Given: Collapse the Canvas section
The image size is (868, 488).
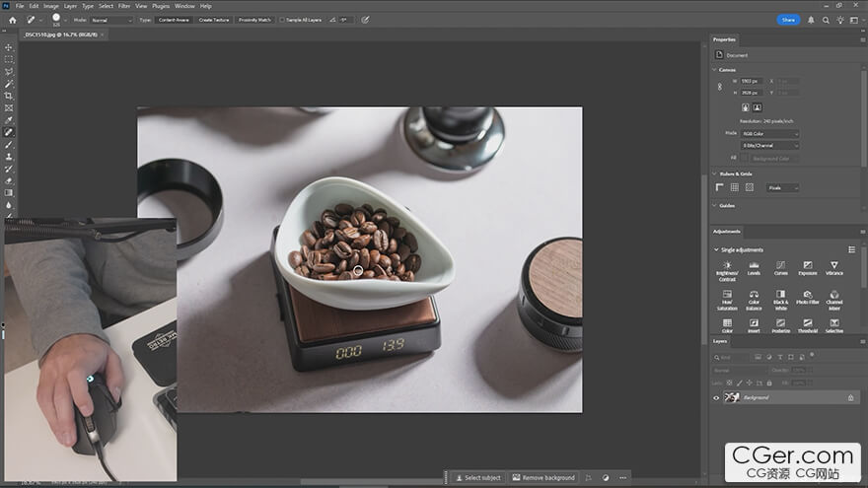Looking at the screenshot, I should (715, 70).
